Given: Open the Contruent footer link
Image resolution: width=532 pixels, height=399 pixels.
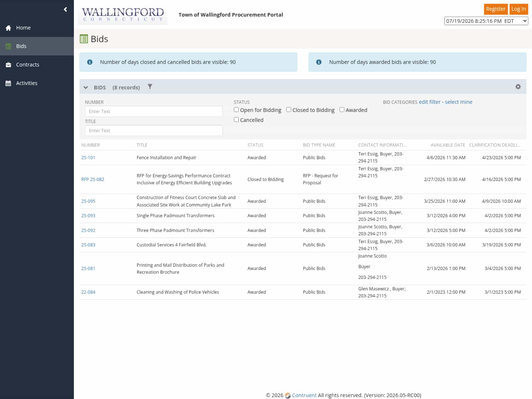Looking at the screenshot, I should click(304, 395).
